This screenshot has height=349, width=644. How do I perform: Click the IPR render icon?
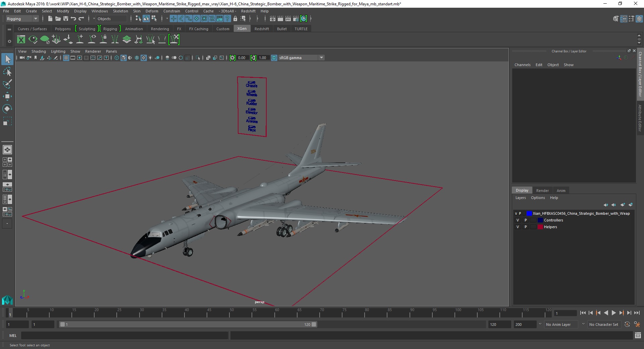pos(288,19)
